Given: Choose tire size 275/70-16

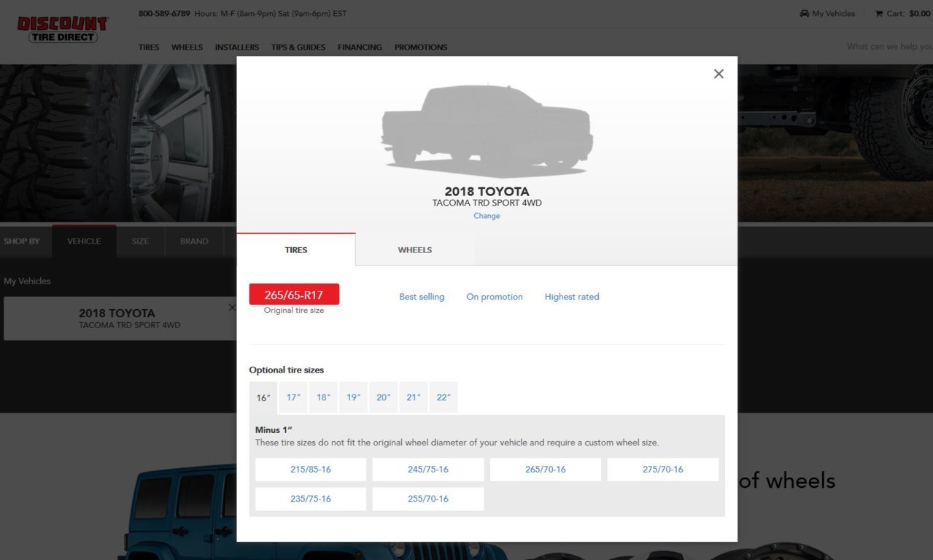Looking at the screenshot, I should tap(663, 470).
